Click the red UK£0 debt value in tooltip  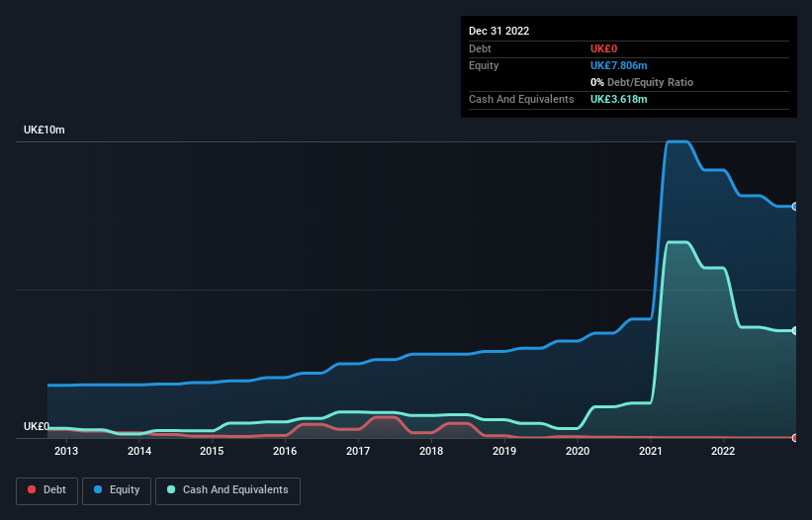pyautogui.click(x=604, y=48)
